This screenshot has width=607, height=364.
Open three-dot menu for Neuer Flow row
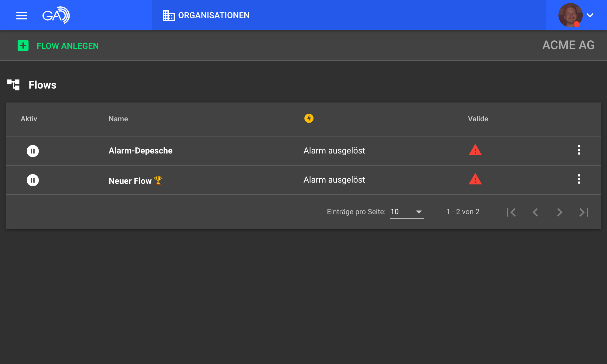pos(579,179)
